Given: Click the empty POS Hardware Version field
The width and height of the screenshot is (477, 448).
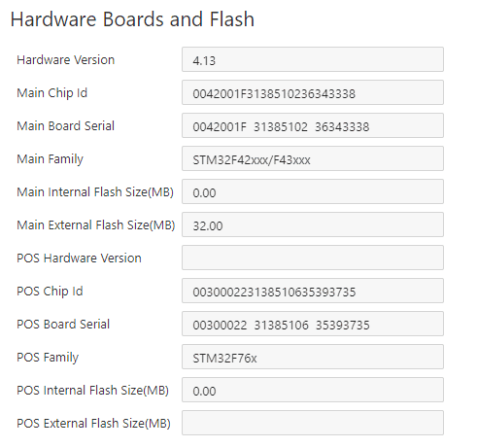Looking at the screenshot, I should 313,258.
